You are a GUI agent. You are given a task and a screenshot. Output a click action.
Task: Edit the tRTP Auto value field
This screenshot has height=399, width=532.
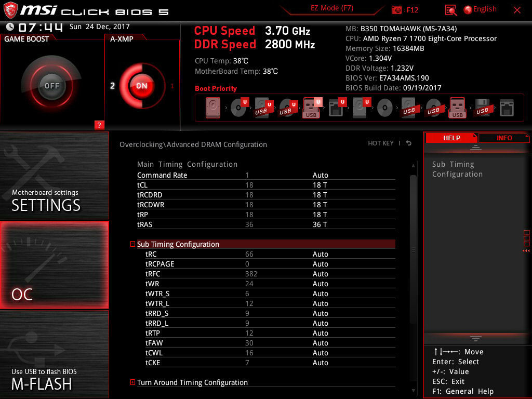[x=320, y=333]
